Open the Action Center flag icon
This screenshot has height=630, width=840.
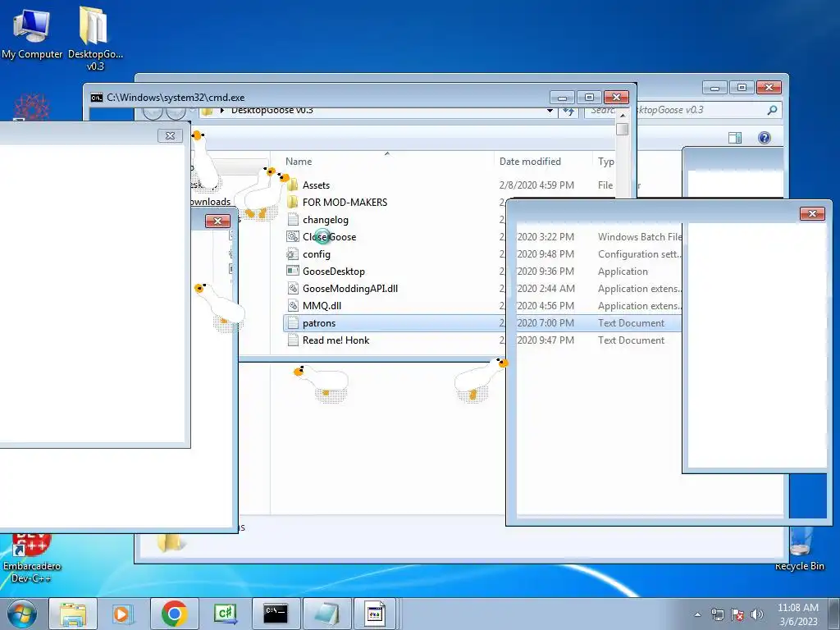coord(737,614)
